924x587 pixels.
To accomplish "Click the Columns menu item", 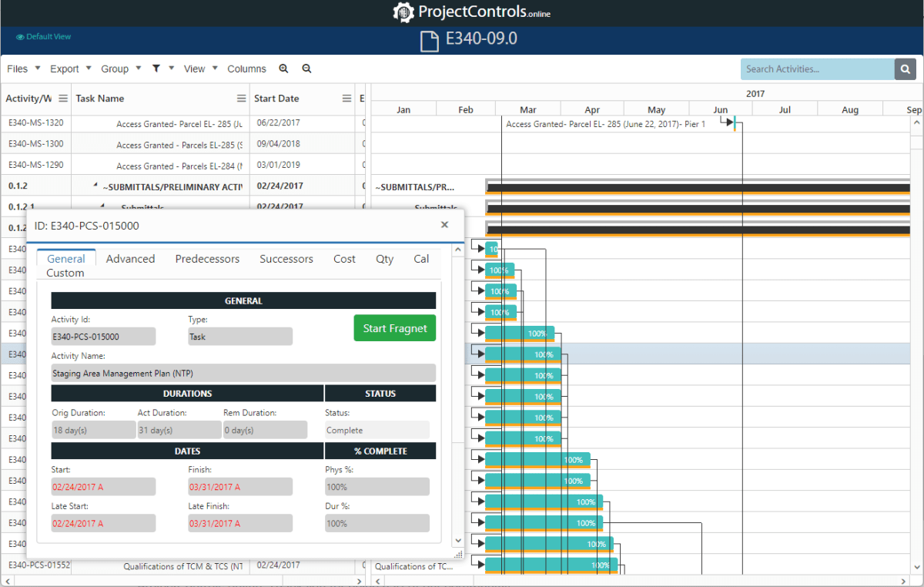I will (246, 69).
